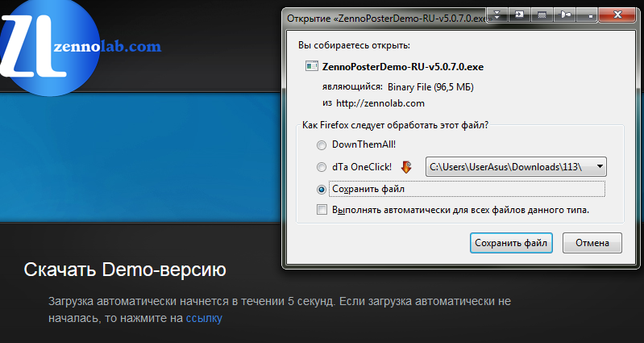Click the http://zennolab.com source text
This screenshot has height=343, width=644.
[x=380, y=103]
